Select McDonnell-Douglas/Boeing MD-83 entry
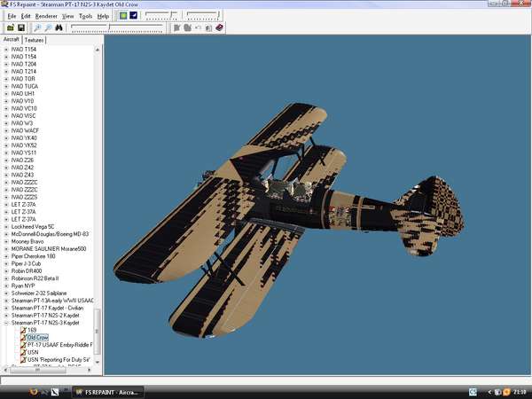Image resolution: width=532 pixels, height=399 pixels. 50,234
